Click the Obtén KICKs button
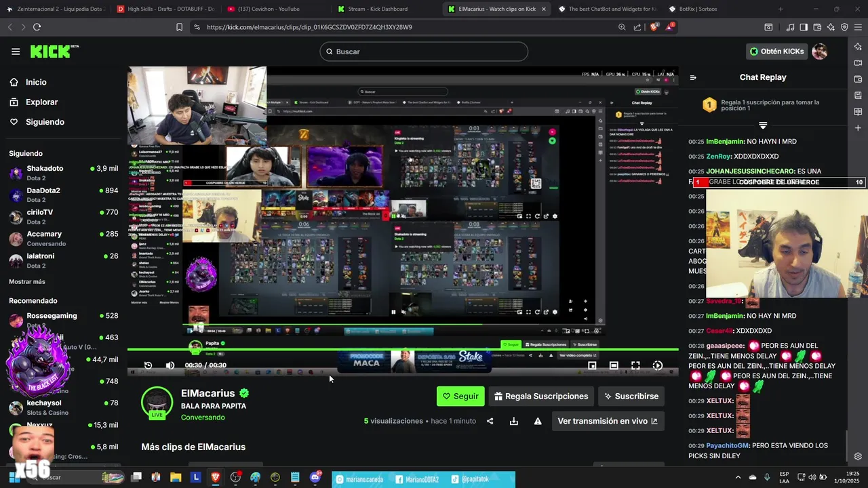The width and height of the screenshot is (868, 488). coord(777,52)
